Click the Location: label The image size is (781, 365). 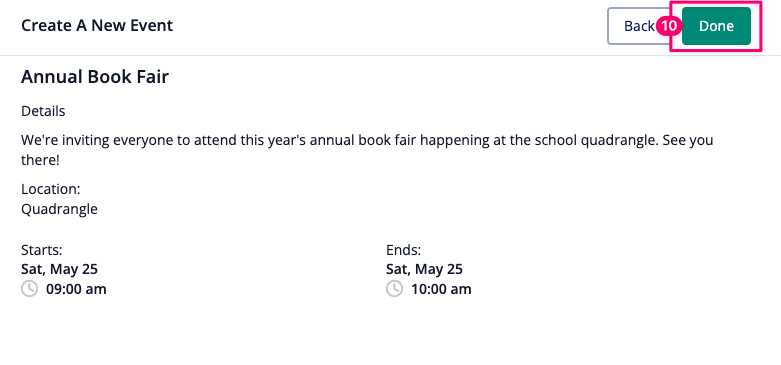coord(51,189)
